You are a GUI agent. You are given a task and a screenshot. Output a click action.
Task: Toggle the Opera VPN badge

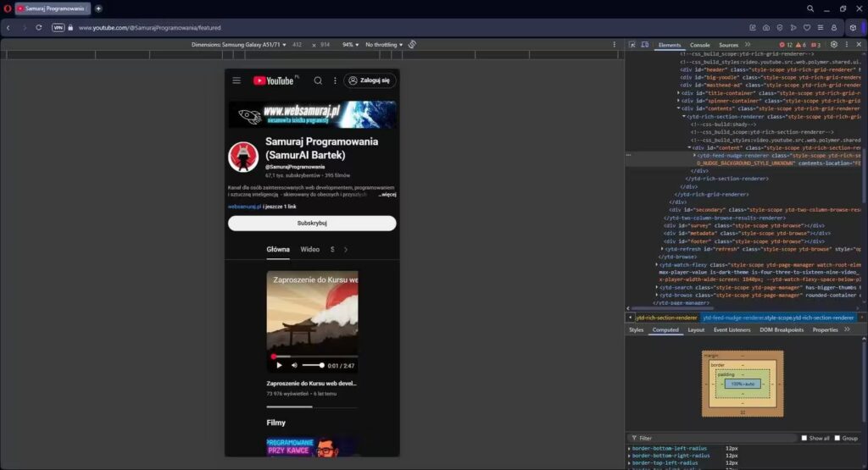click(58, 28)
